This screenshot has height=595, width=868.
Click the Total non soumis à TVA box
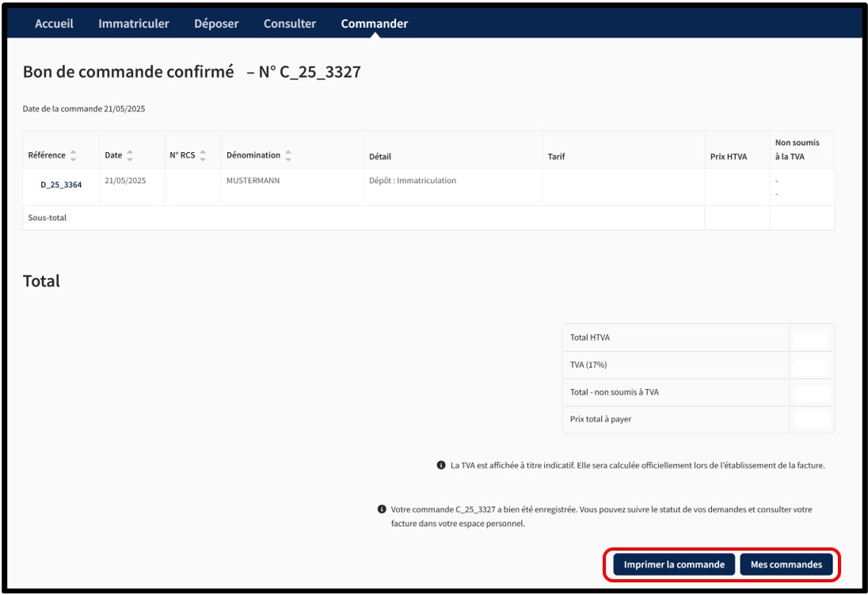811,392
